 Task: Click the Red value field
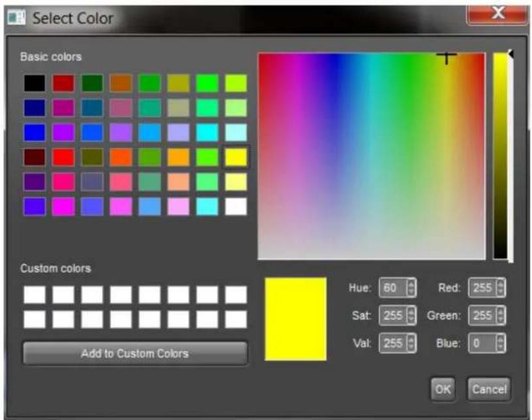[482, 288]
